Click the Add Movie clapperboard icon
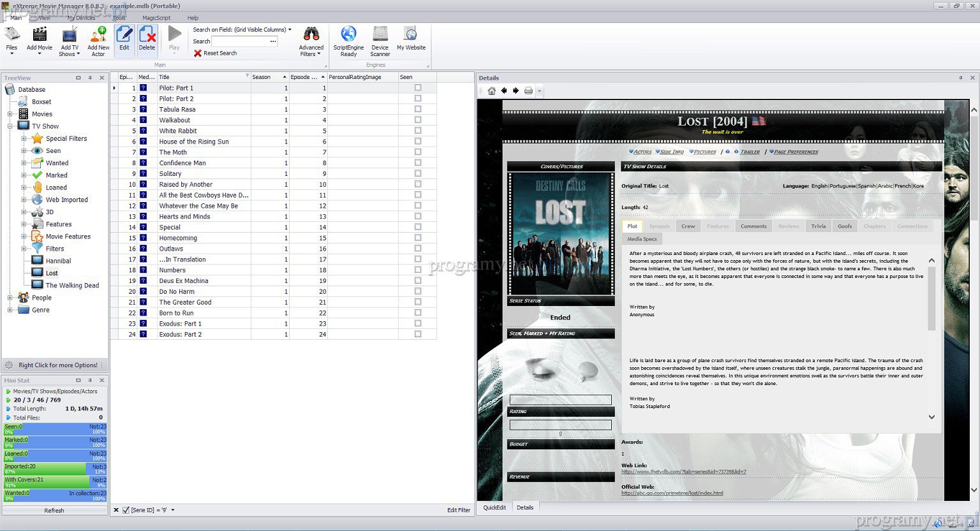This screenshot has width=980, height=531. [x=40, y=35]
